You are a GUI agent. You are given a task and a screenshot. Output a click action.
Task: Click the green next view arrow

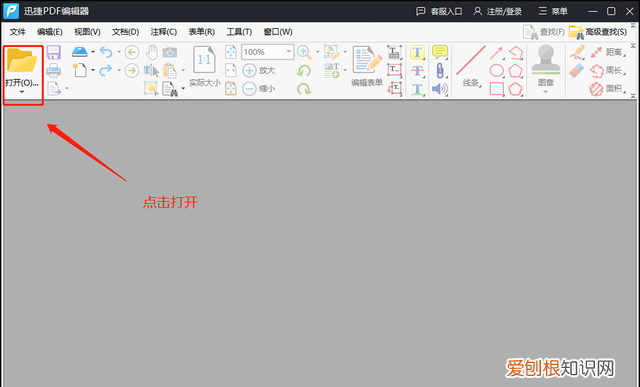[132, 70]
